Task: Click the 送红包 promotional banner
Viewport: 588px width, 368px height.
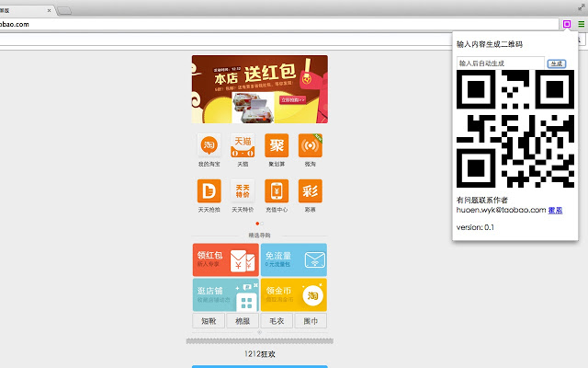Action: click(259, 89)
